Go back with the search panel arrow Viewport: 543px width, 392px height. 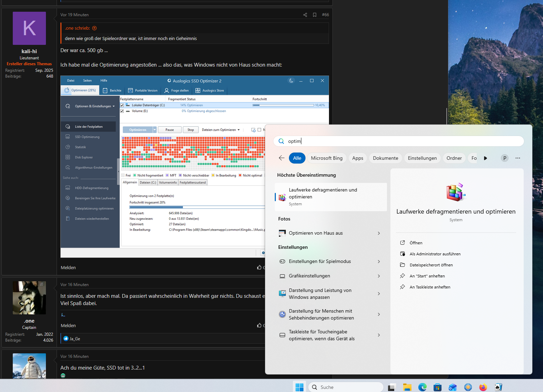point(282,158)
